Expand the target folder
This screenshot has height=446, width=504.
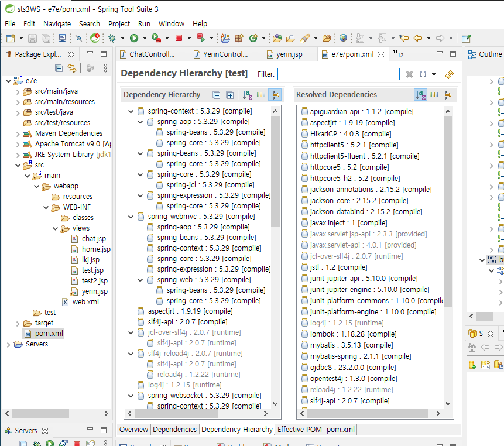(18, 323)
